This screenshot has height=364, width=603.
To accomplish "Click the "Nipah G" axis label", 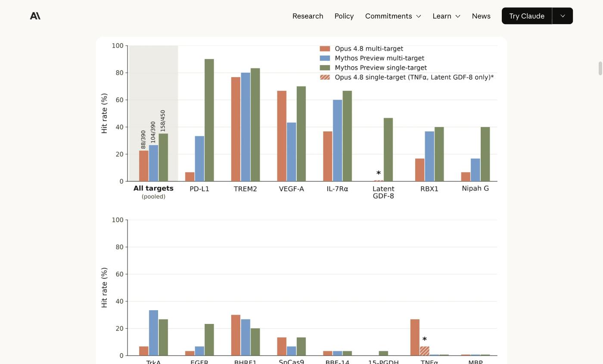I will click(476, 188).
